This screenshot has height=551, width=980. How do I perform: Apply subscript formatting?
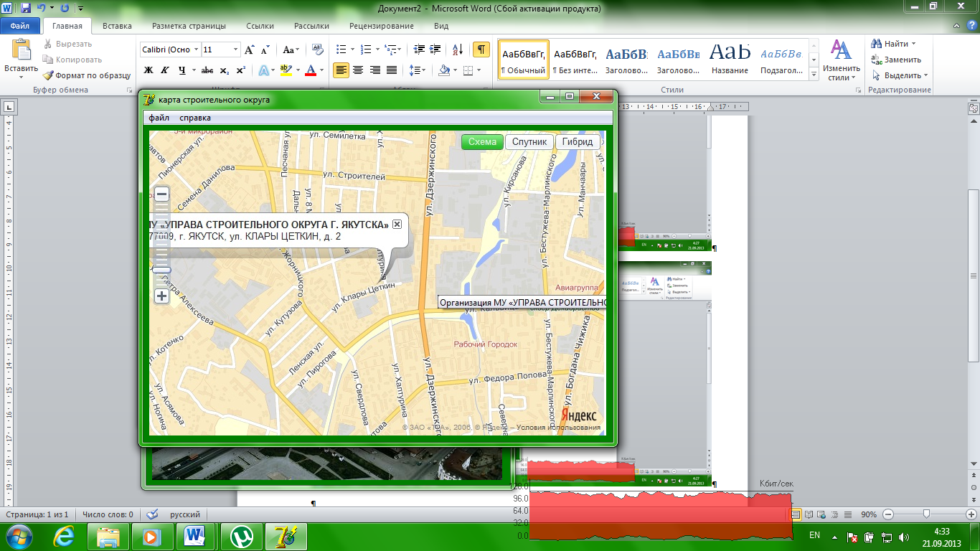[225, 70]
